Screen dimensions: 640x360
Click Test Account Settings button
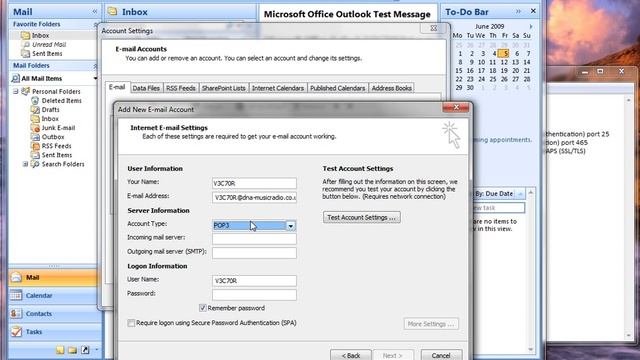pos(362,218)
